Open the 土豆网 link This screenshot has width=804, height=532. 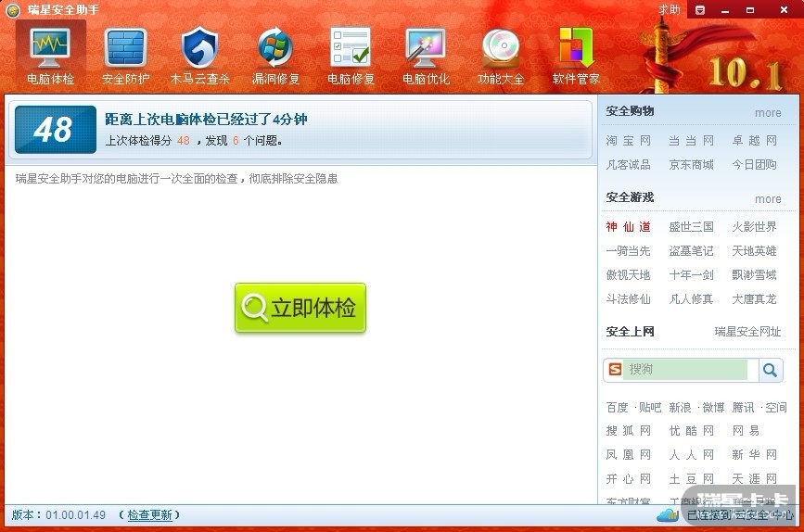tap(691, 478)
